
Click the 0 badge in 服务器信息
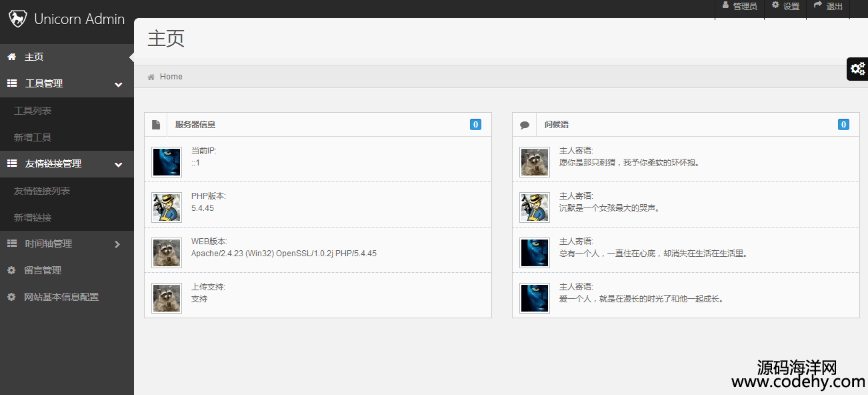pos(475,125)
